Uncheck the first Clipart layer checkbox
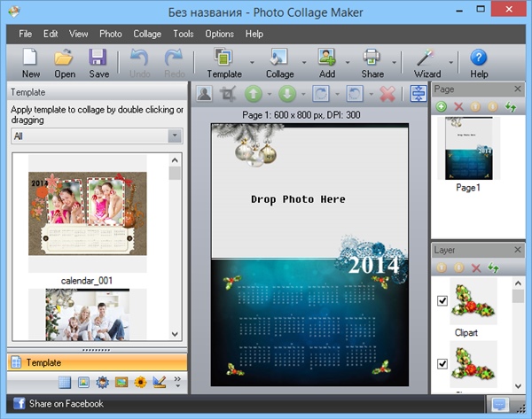 [442, 301]
